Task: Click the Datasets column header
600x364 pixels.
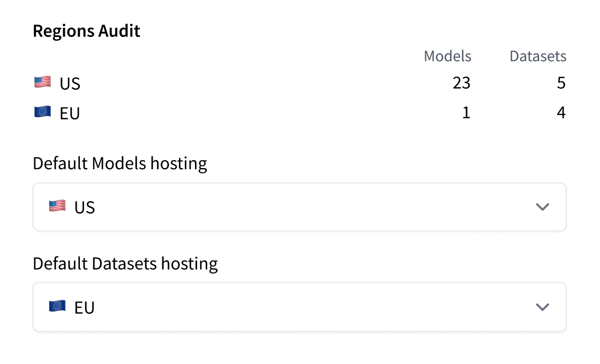Action: click(538, 56)
